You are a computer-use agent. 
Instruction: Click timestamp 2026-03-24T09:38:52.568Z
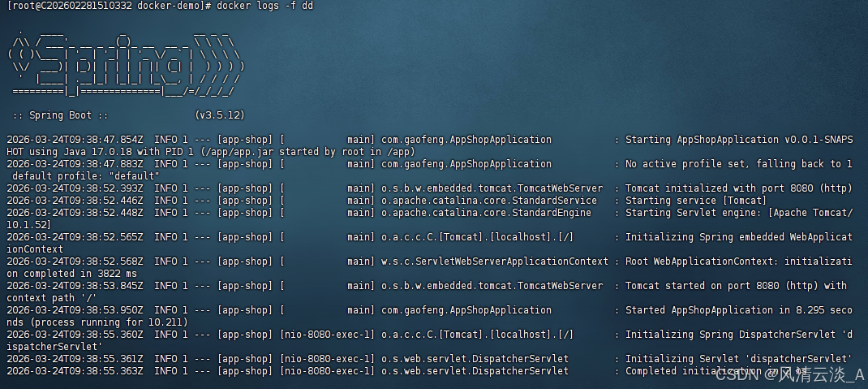pyautogui.click(x=75, y=261)
